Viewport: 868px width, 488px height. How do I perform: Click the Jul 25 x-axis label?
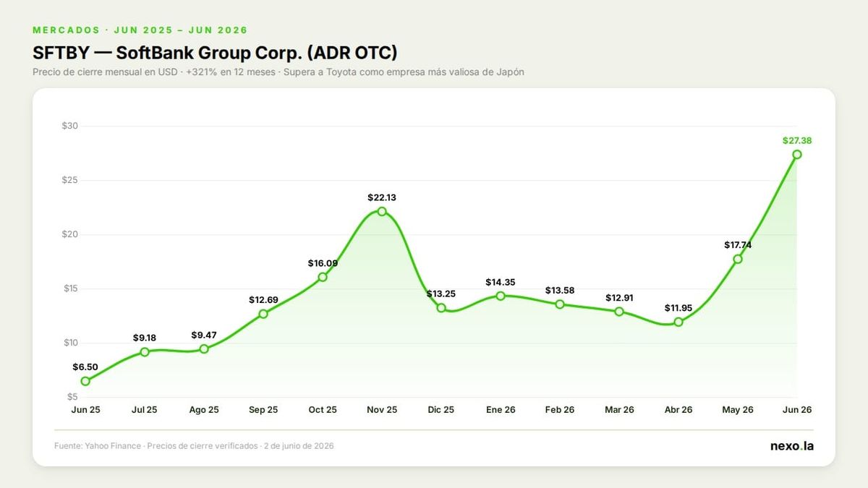pos(145,410)
